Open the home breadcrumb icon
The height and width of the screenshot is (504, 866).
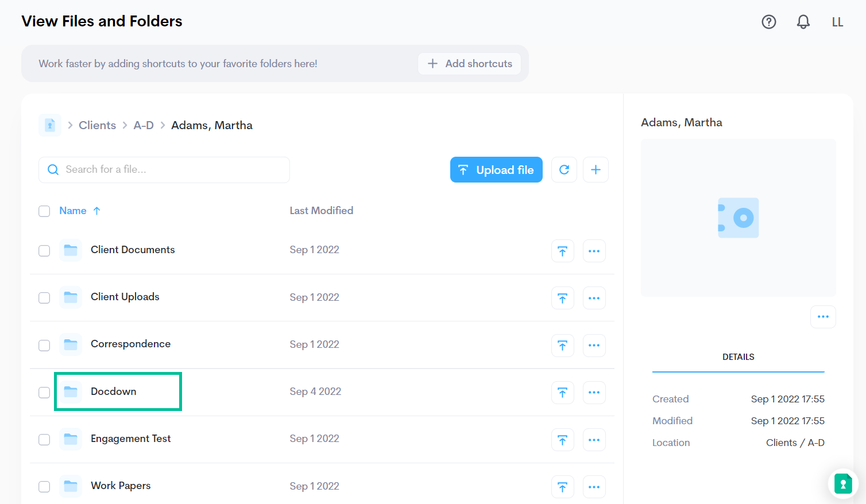(x=50, y=125)
